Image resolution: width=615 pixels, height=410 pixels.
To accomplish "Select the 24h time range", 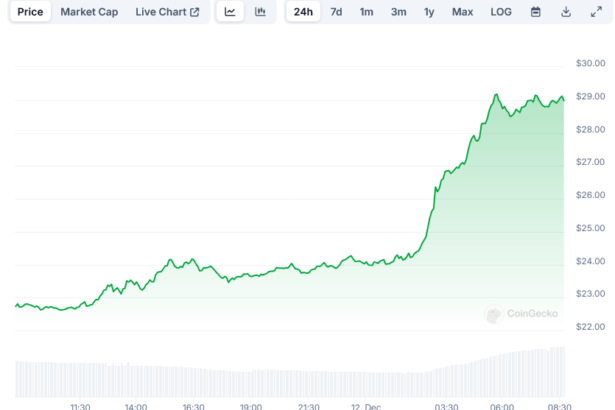I will (303, 12).
